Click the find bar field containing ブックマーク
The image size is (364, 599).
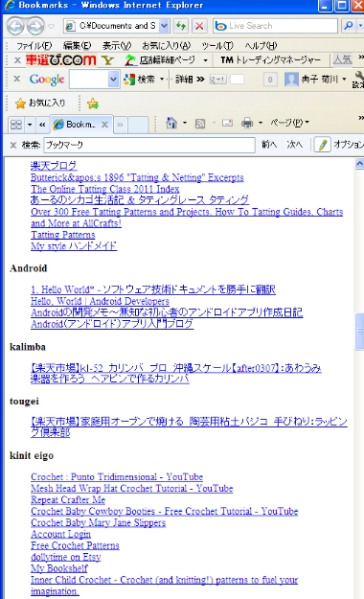(x=149, y=145)
